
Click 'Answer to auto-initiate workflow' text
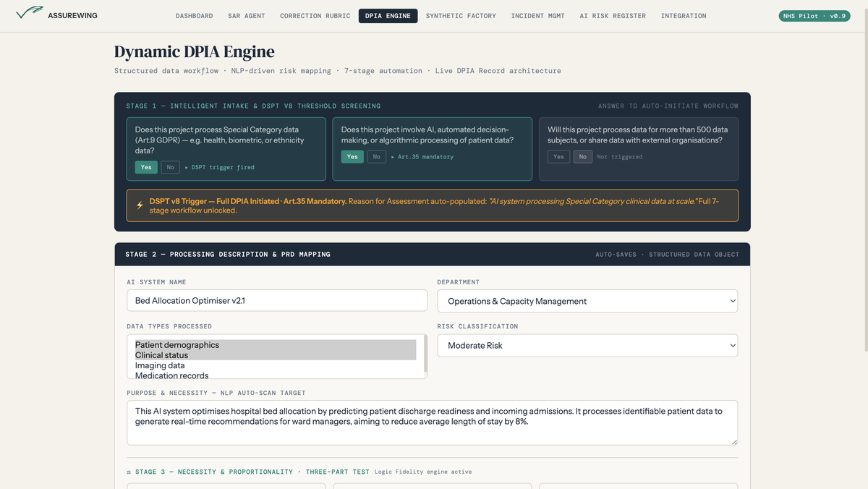pyautogui.click(x=668, y=106)
